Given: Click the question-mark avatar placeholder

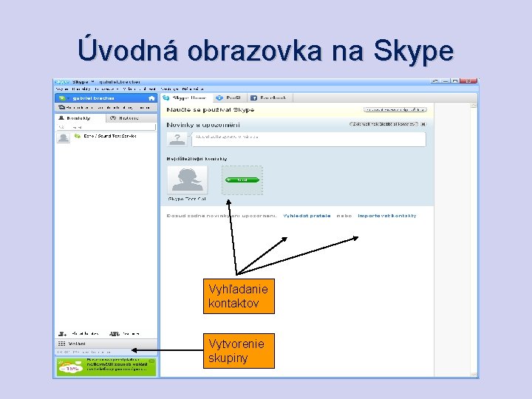Looking at the screenshot, I should pos(177,139).
